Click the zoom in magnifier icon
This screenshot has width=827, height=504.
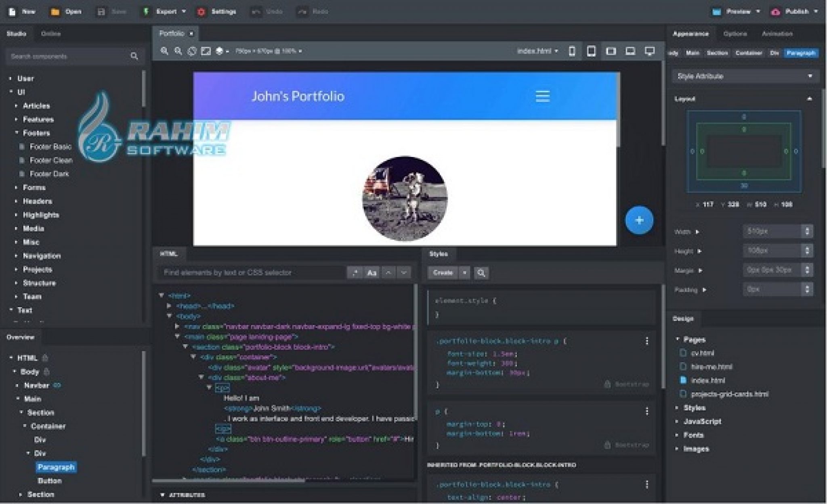point(164,51)
